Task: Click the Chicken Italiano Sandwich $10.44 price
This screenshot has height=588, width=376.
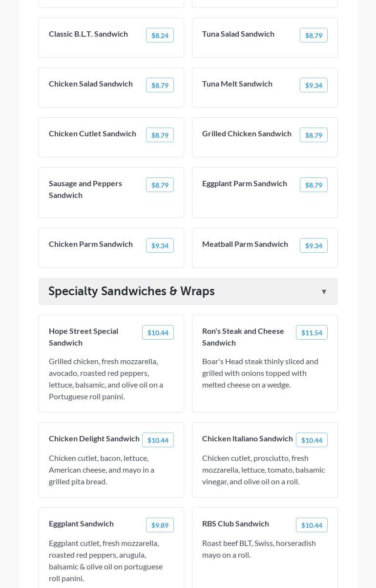Action: coord(312,440)
